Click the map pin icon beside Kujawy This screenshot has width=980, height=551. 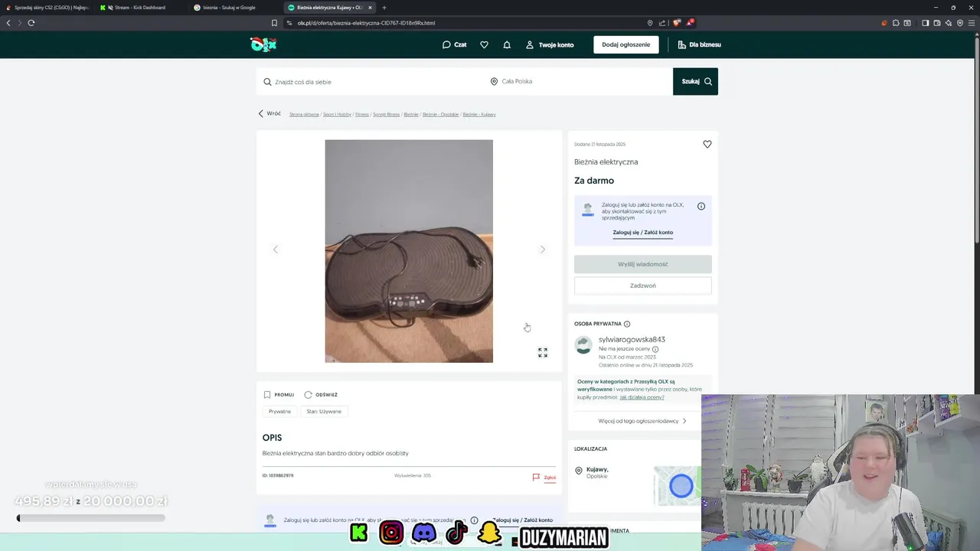[x=579, y=471]
